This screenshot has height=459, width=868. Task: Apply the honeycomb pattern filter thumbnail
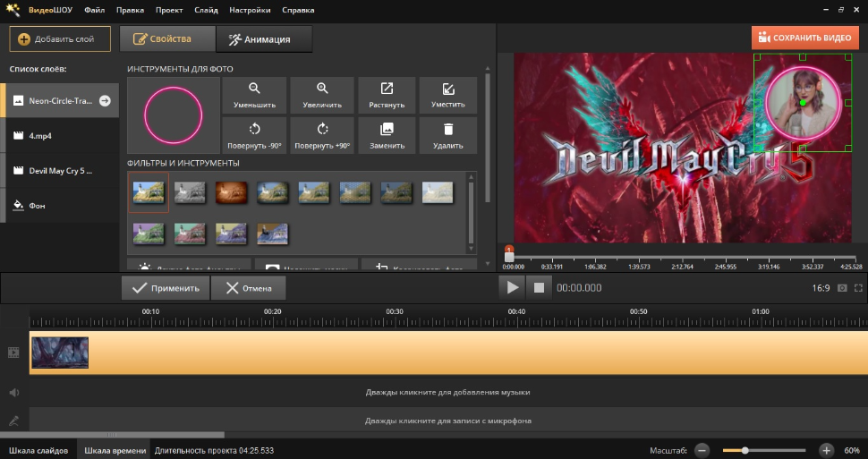point(355,192)
